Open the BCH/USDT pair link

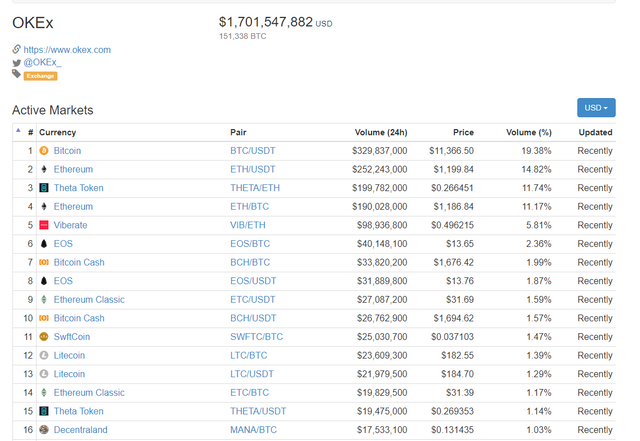[x=253, y=318]
